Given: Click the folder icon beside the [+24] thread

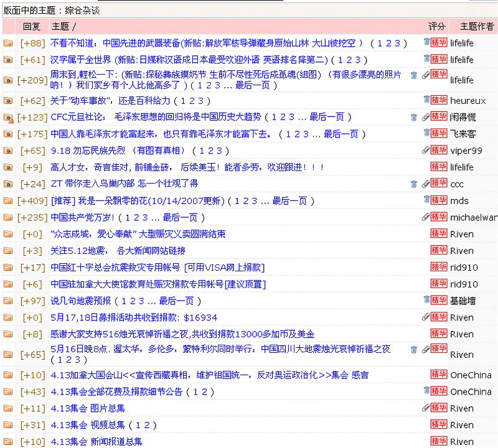Looking at the screenshot, I should point(8,184).
